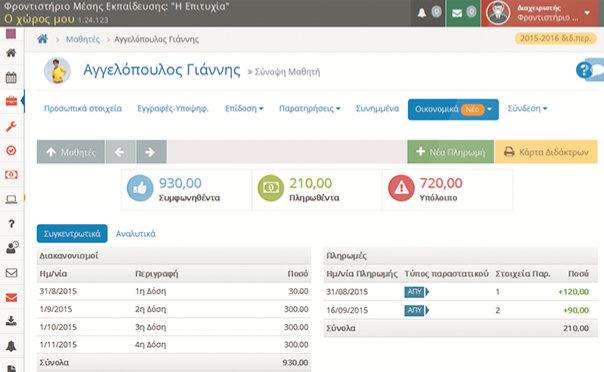Image resolution: width=604 pixels, height=372 pixels.
Task: Open the sidebar money payments icon
Action: click(x=11, y=175)
